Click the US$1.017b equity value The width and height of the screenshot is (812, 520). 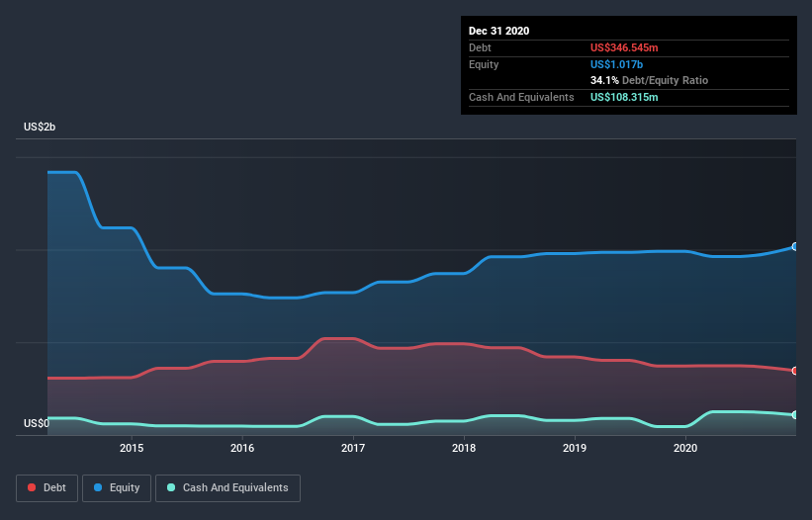tap(616, 64)
